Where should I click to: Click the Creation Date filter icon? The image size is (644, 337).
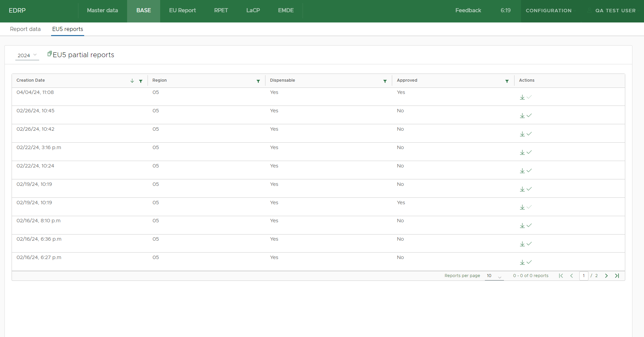141,81
